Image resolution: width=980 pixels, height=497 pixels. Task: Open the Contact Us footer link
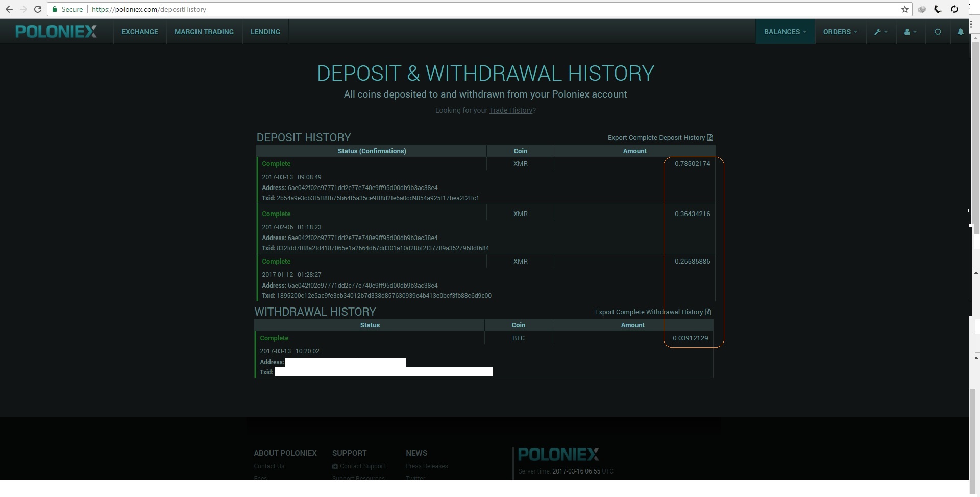click(269, 466)
